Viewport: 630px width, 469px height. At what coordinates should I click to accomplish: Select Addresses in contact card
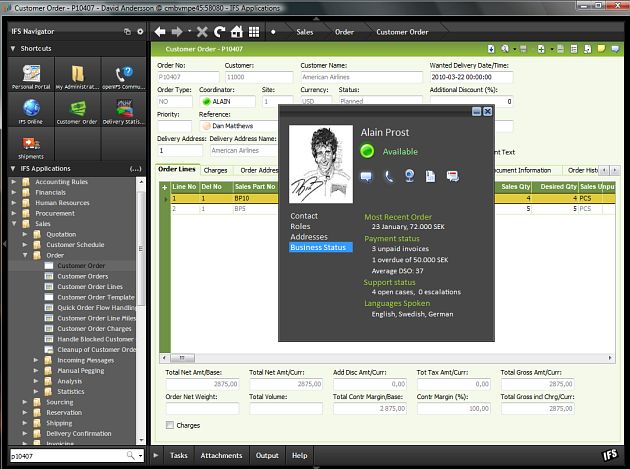coord(309,237)
